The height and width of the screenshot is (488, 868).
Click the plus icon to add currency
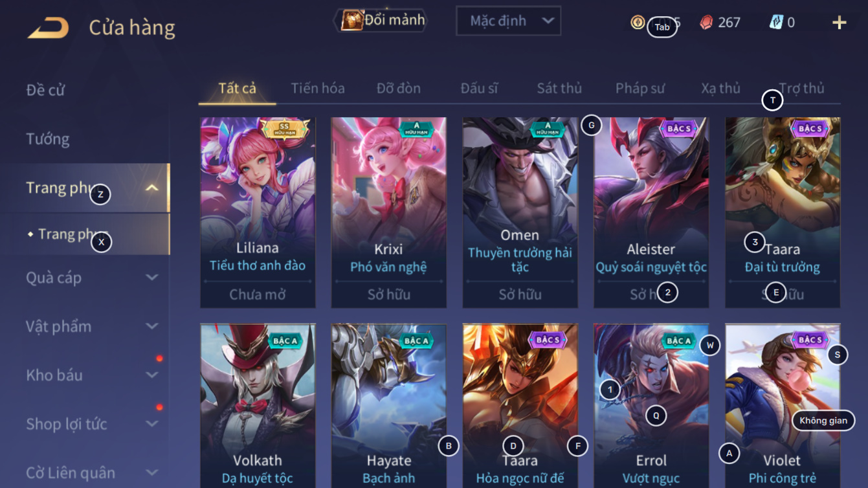[839, 23]
